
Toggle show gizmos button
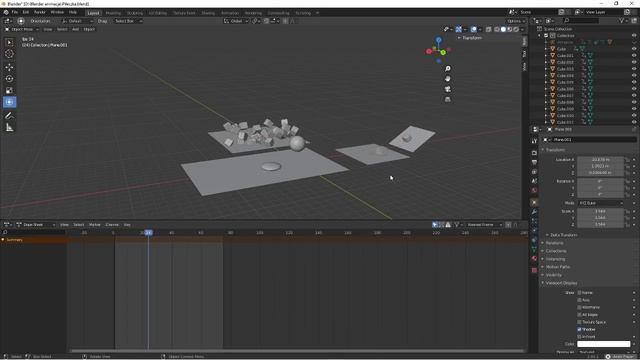point(459,29)
